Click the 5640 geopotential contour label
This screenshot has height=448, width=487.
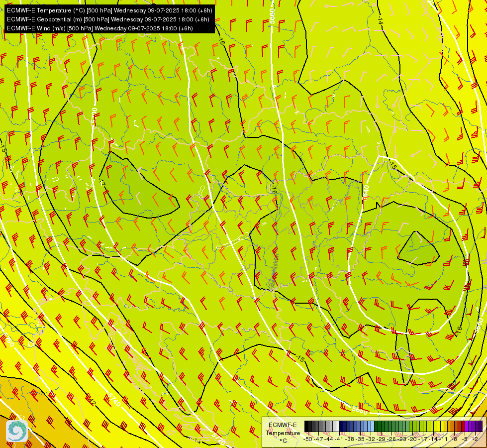pyautogui.click(x=366, y=193)
